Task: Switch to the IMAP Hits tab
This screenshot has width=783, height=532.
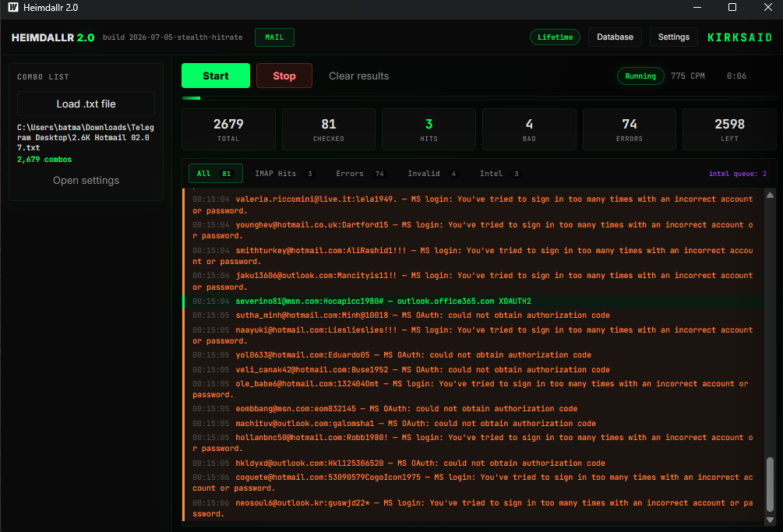Action: pyautogui.click(x=284, y=174)
